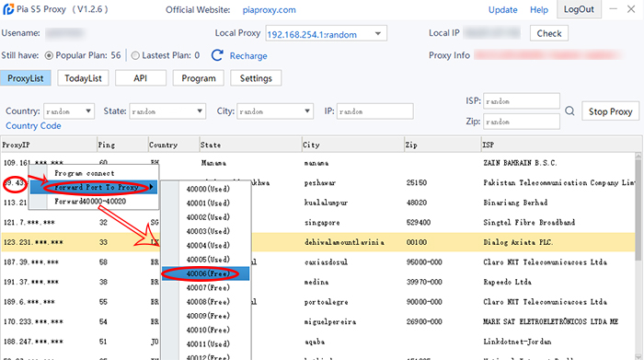Switch to the ProxyList tab
644x360 pixels.
(26, 78)
